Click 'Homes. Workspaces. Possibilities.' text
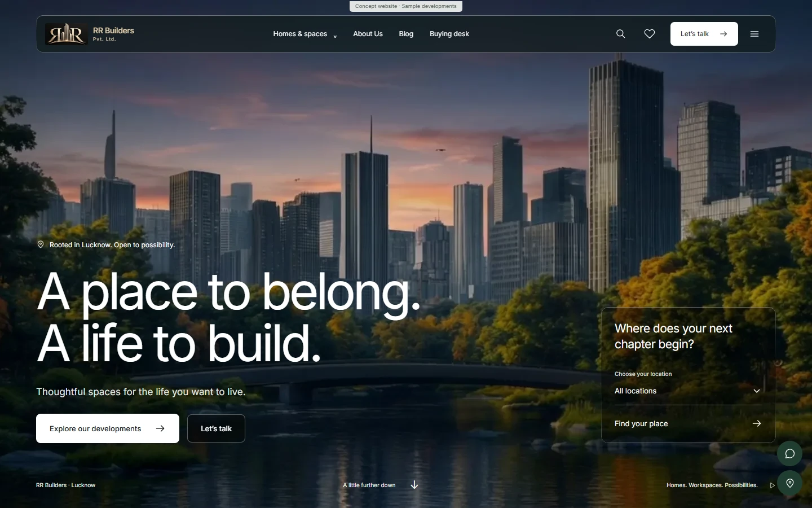The width and height of the screenshot is (812, 508). tap(712, 485)
